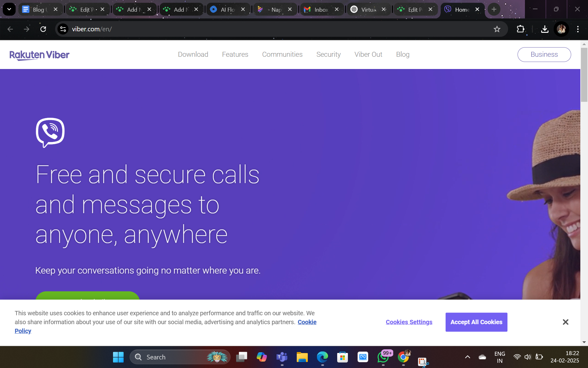Click the File Explorer icon in taskbar
The width and height of the screenshot is (588, 368).
[302, 357]
